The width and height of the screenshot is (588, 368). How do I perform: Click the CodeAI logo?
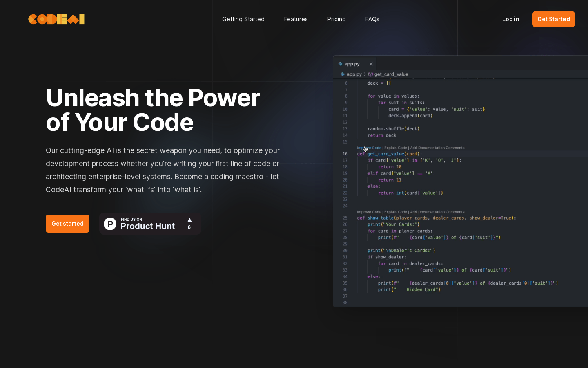point(56,19)
